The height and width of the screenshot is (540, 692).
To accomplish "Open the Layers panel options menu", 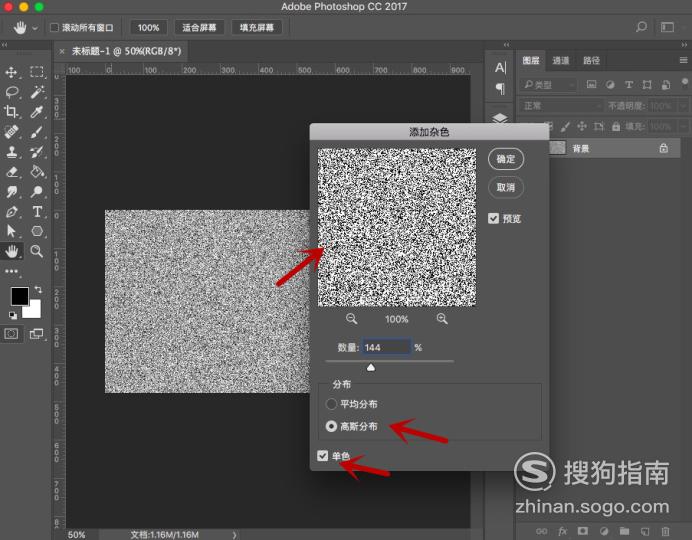I will (683, 60).
